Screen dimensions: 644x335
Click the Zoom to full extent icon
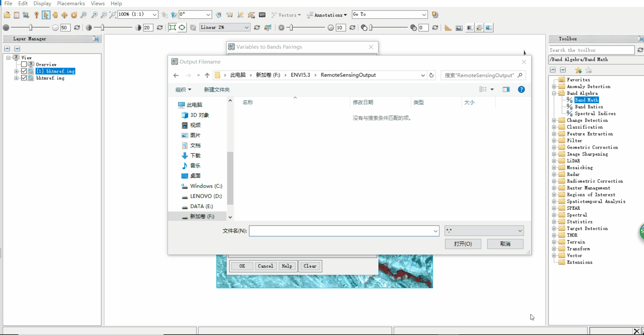113,15
